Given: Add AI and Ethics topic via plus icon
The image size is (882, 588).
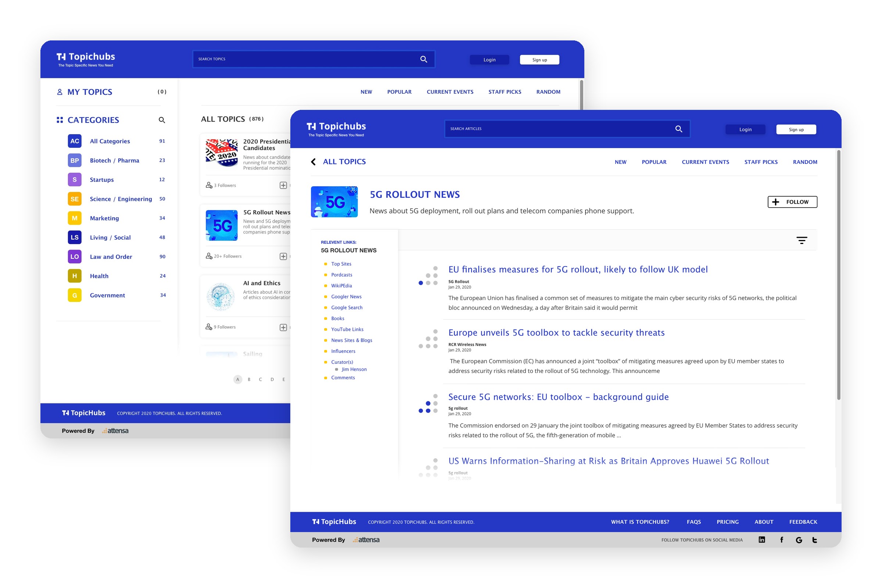Looking at the screenshot, I should pyautogui.click(x=283, y=327).
